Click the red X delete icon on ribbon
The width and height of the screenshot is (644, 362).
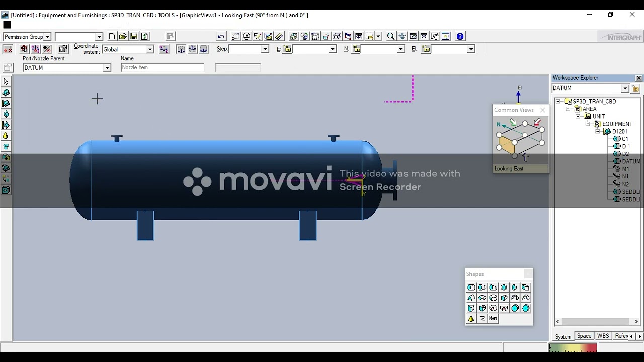[x=8, y=49]
